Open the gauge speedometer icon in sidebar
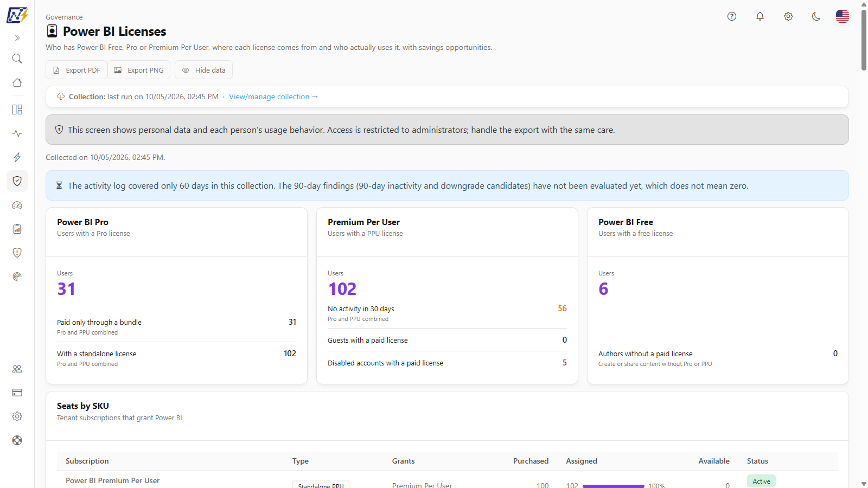This screenshot has width=868, height=488. (17, 205)
